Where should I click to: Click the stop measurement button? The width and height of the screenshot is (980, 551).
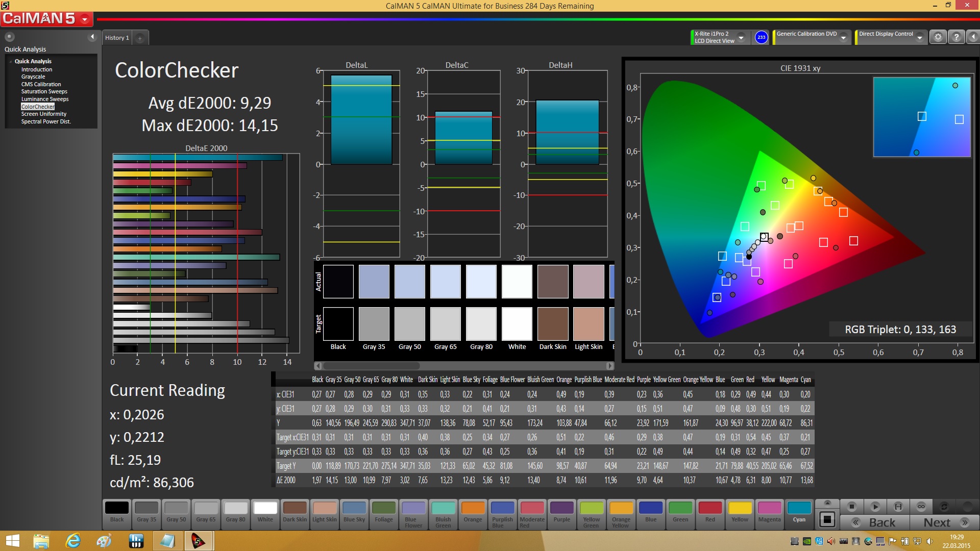(851, 507)
